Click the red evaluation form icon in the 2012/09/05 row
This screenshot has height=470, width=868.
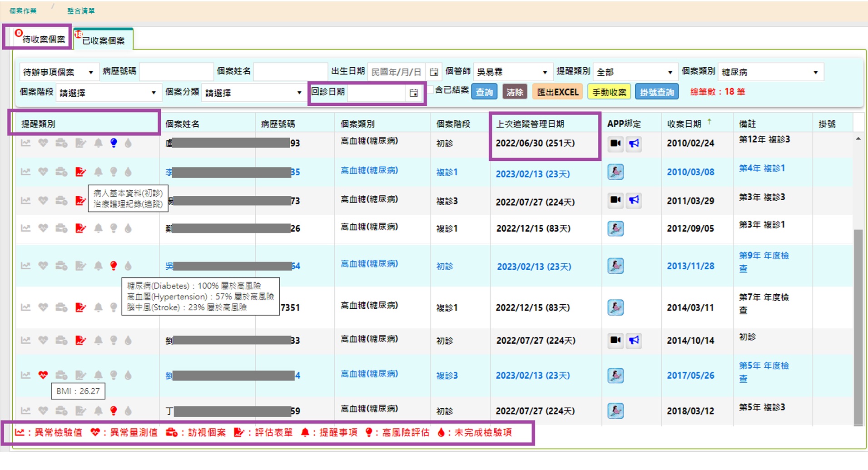tap(80, 228)
